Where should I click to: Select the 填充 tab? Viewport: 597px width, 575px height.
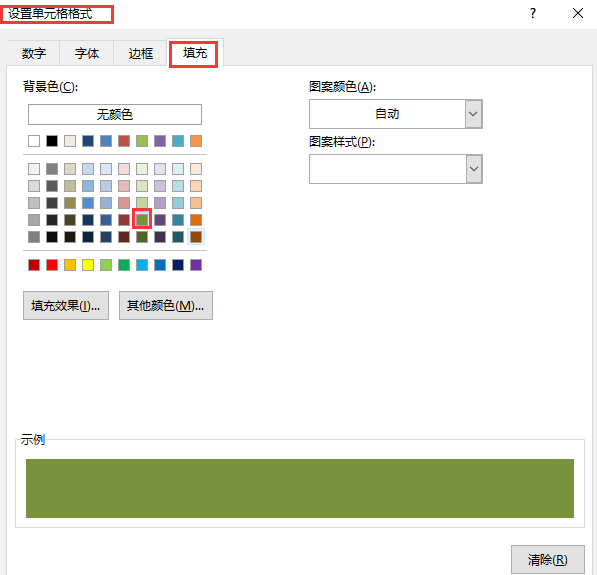[195, 53]
